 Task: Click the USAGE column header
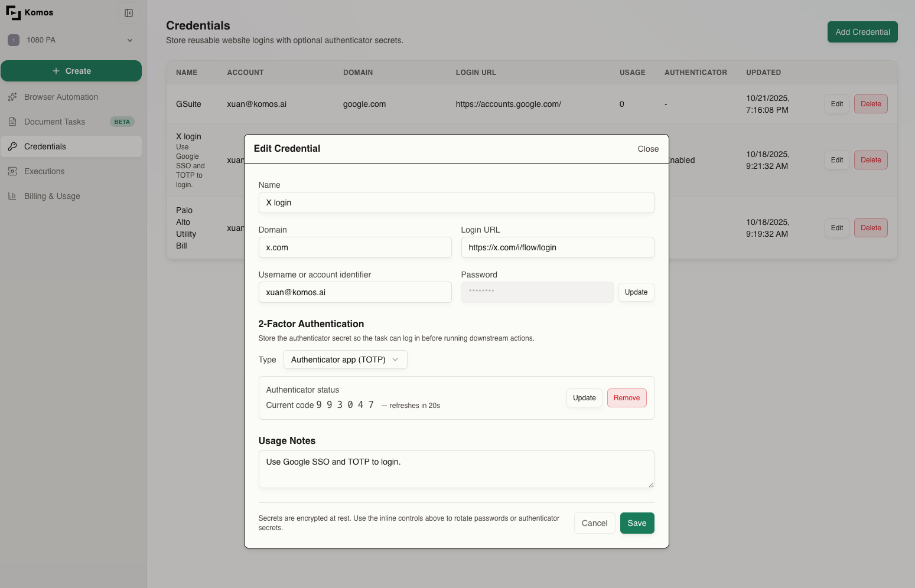633,73
